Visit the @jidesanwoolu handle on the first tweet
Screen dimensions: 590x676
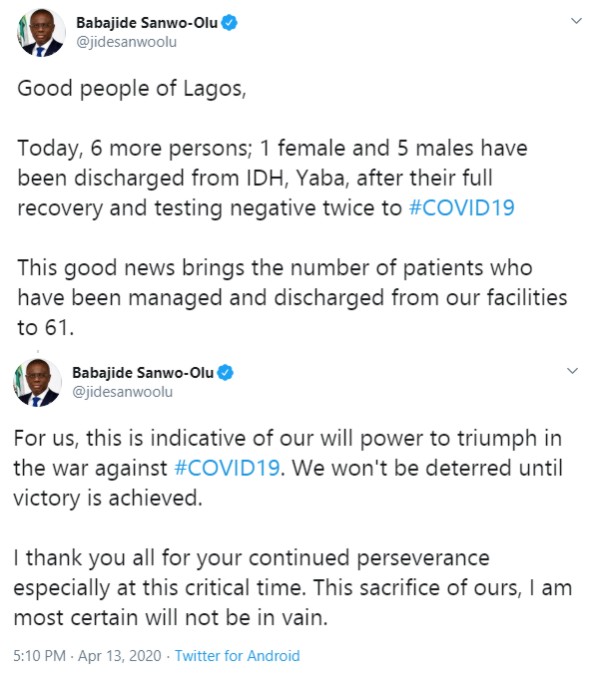tap(126, 42)
